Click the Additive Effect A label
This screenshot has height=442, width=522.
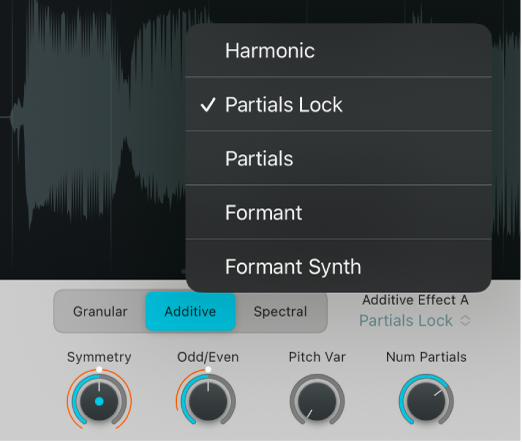(x=415, y=300)
